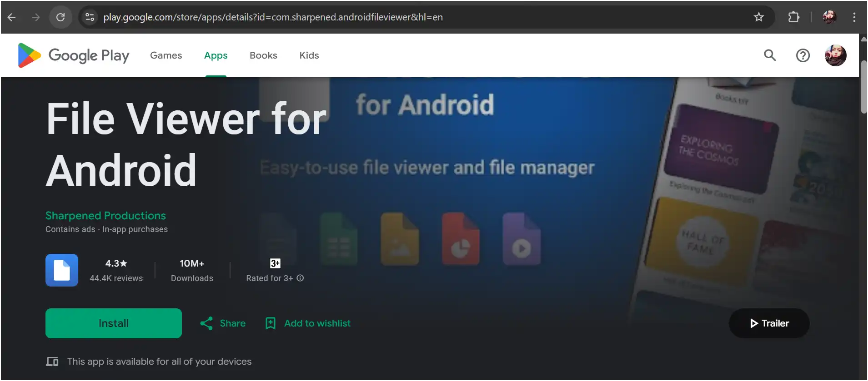This screenshot has width=868, height=381.
Task: Install File Viewer for Android
Action: click(x=114, y=323)
